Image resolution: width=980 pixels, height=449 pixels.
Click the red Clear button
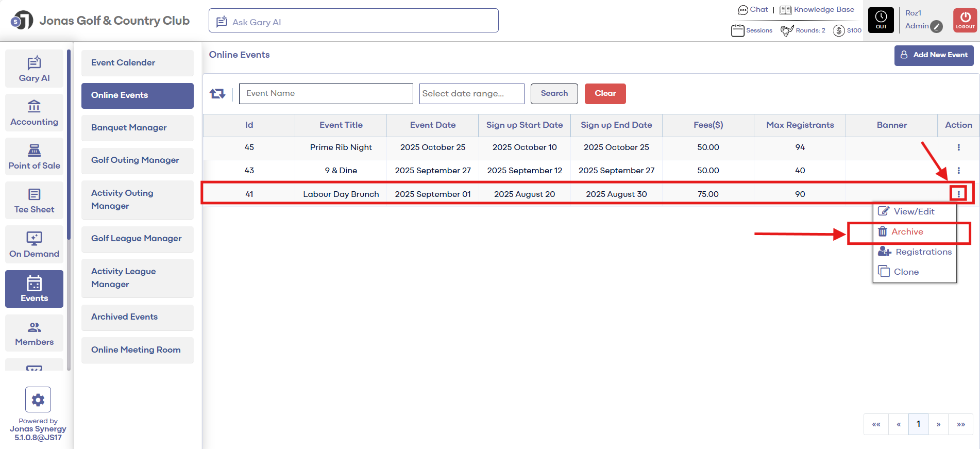pyautogui.click(x=605, y=94)
